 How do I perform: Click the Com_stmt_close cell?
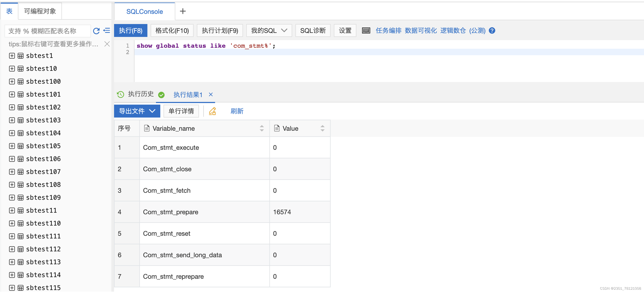click(205, 169)
